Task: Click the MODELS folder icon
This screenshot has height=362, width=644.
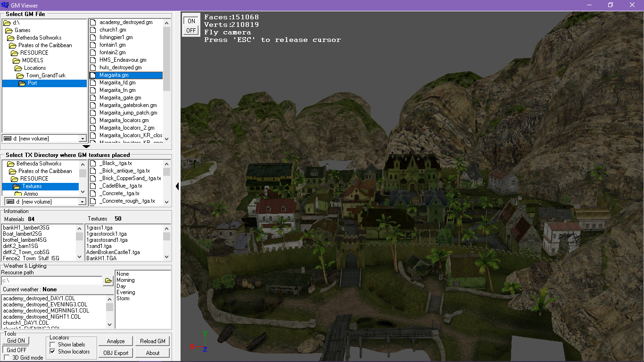Action: (17, 60)
